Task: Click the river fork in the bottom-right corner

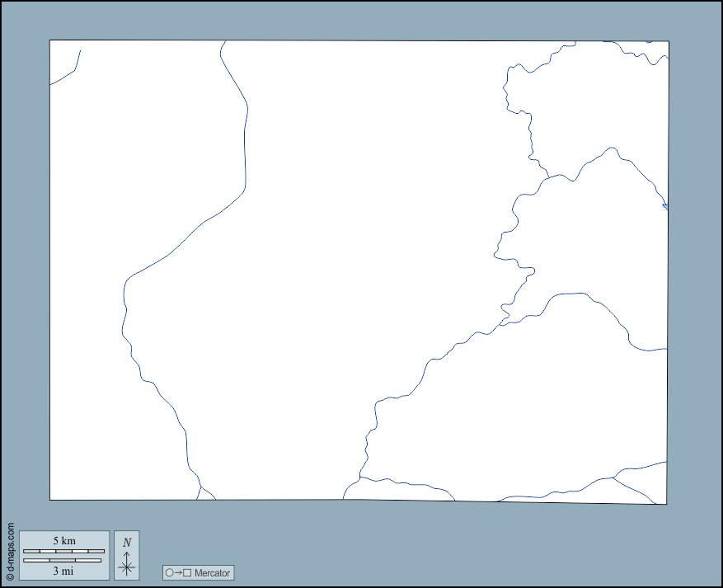Action: pyautogui.click(x=613, y=477)
